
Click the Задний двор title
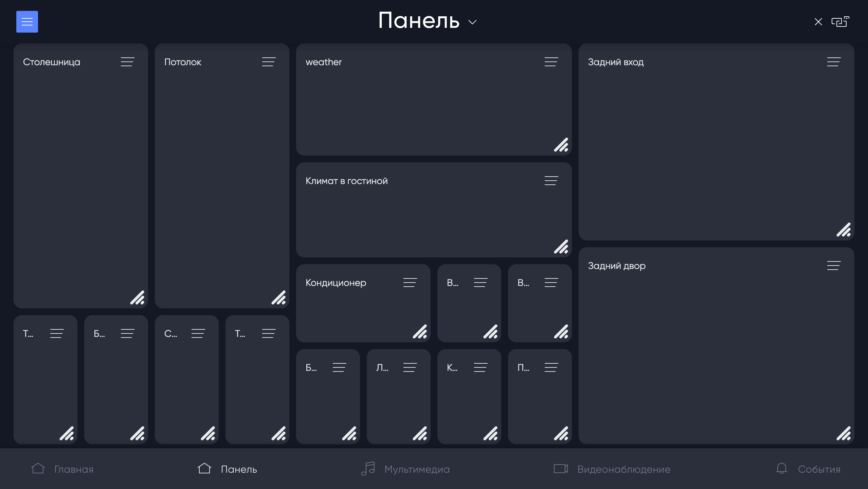(617, 266)
